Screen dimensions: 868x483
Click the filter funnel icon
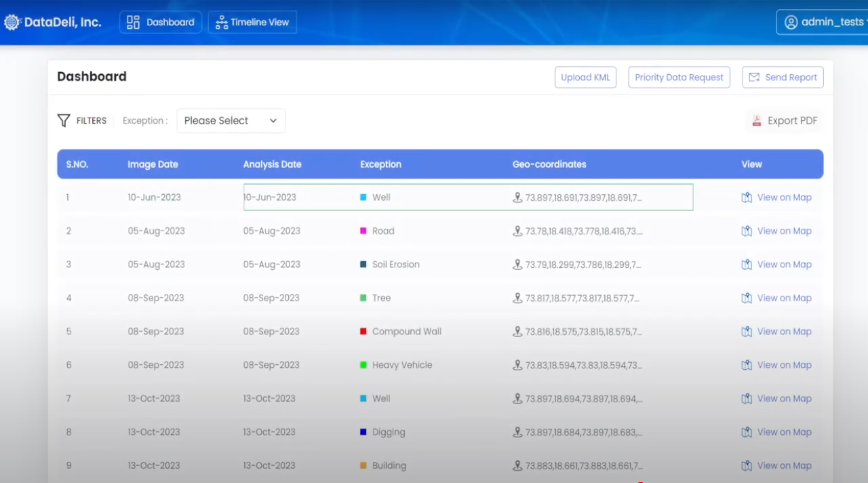(64, 120)
